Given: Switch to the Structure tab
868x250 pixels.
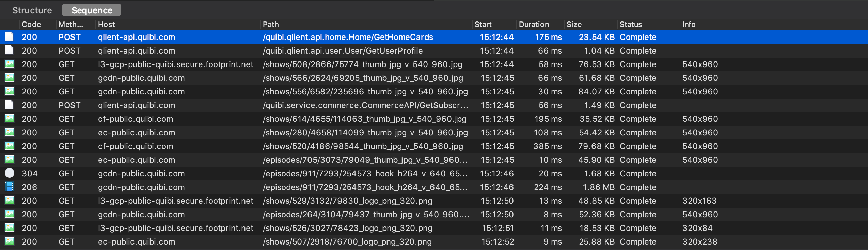Looking at the screenshot, I should pos(32,10).
